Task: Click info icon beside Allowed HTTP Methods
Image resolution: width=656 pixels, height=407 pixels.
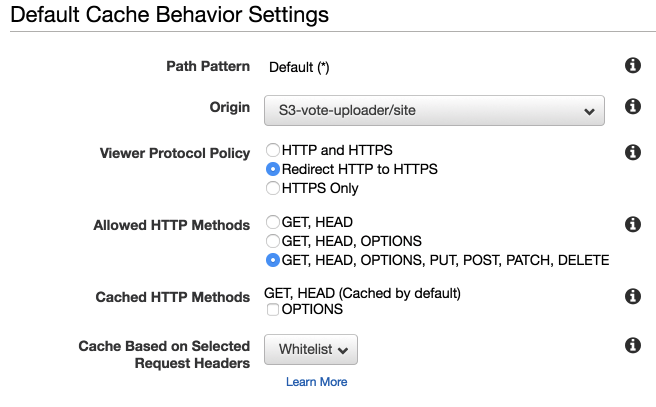Action: tap(632, 224)
